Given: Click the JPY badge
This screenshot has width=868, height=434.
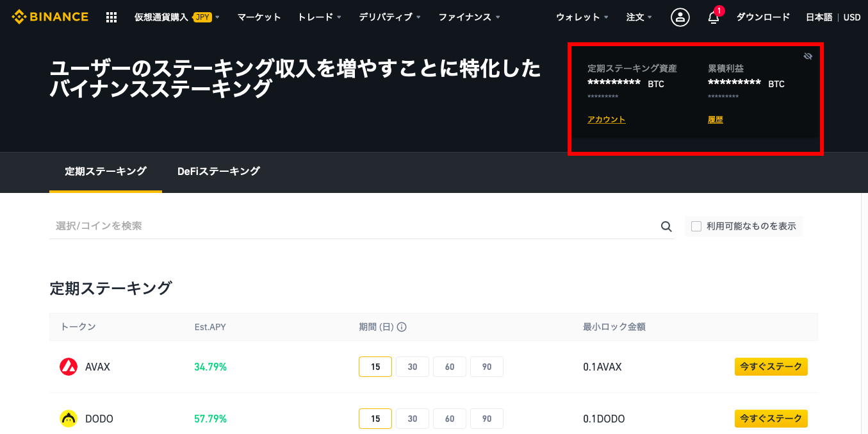Looking at the screenshot, I should pyautogui.click(x=202, y=17).
